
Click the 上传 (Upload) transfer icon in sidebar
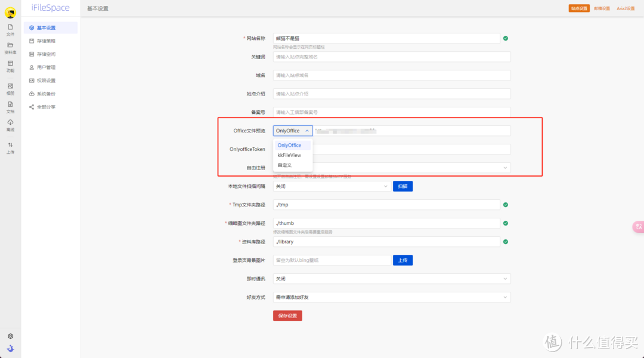[x=10, y=147]
